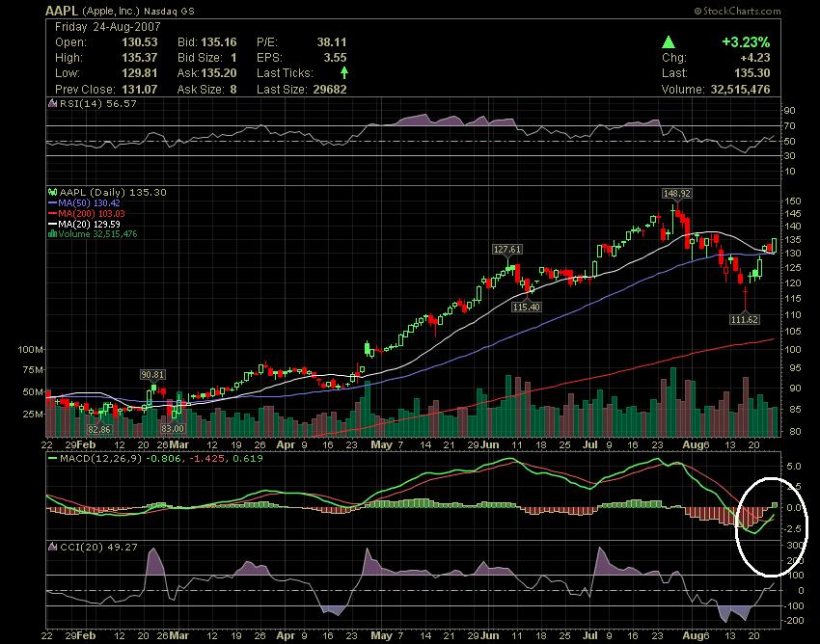This screenshot has width=820, height=644.
Task: Click the blue MA(50) legend line swatch
Action: click(x=52, y=202)
